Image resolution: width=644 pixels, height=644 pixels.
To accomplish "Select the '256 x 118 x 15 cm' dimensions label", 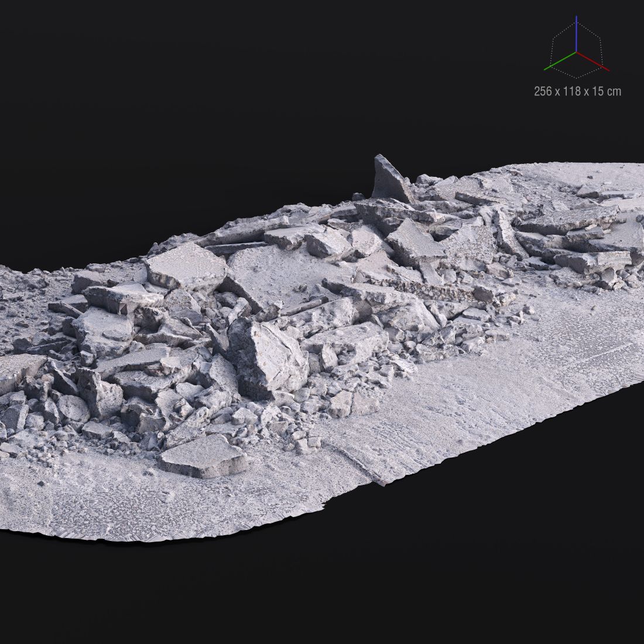I will [577, 91].
